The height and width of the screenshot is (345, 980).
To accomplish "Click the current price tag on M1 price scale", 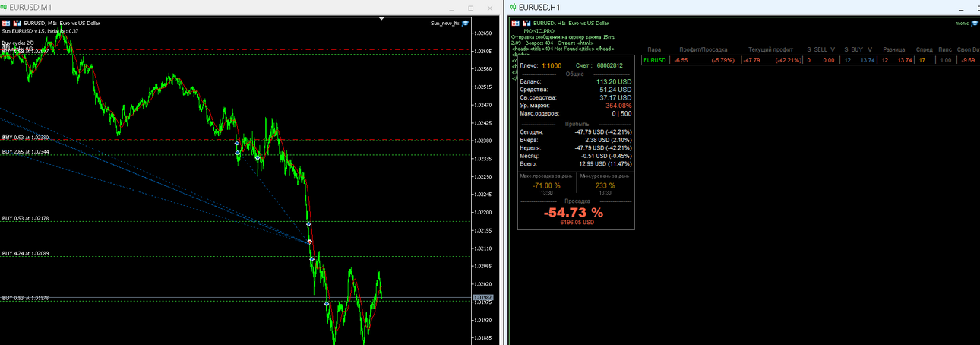I will [x=483, y=297].
